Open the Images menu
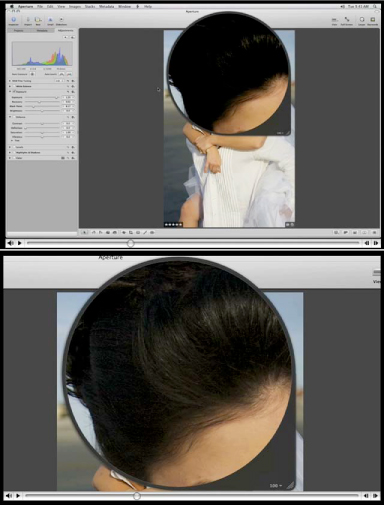The image size is (384, 505). [75, 7]
